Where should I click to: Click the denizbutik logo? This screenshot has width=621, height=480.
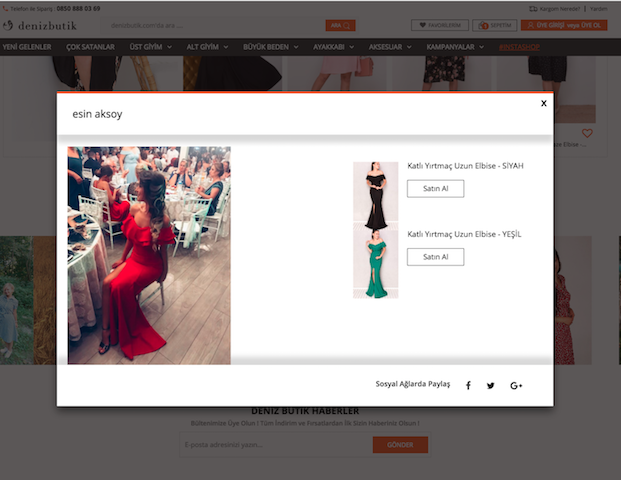click(x=40, y=25)
